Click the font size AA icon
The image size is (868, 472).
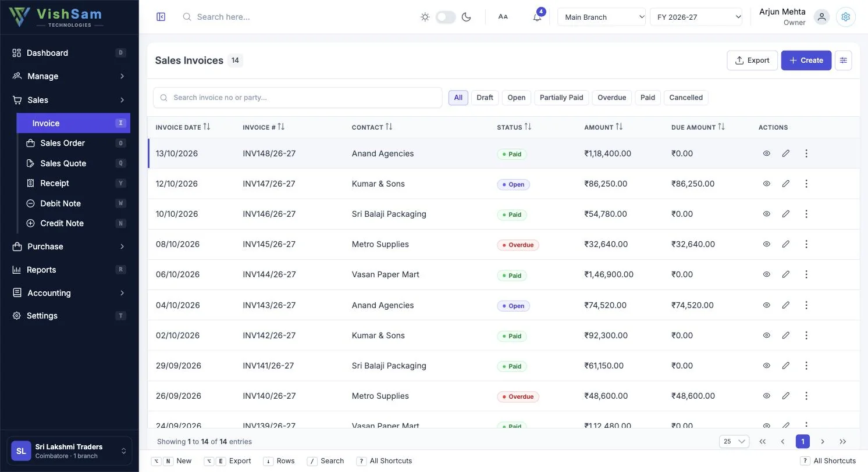point(503,17)
